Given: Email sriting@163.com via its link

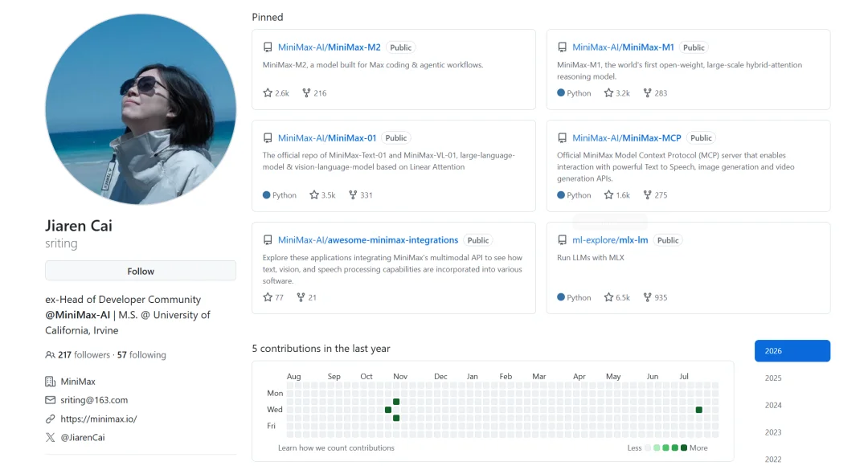Looking at the screenshot, I should 94,399.
